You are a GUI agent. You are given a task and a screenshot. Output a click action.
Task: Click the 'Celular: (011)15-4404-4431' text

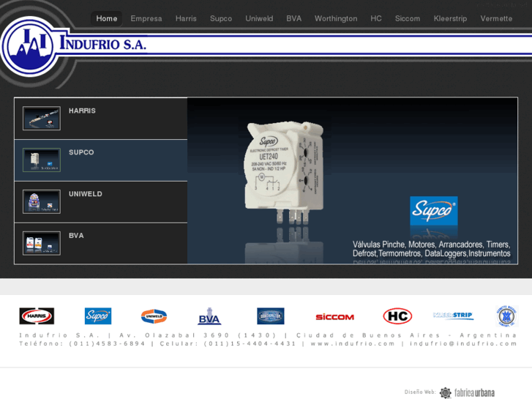(x=228, y=343)
